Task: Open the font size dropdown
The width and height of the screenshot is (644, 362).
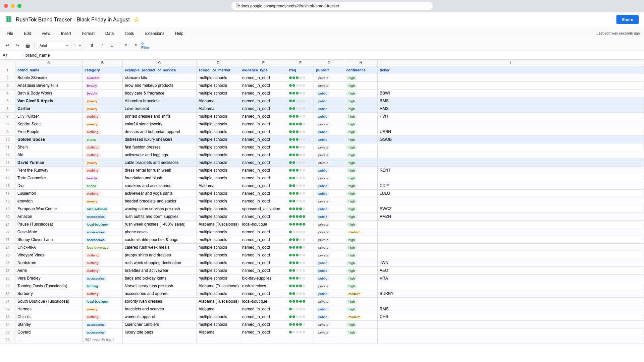Action: coord(77,46)
